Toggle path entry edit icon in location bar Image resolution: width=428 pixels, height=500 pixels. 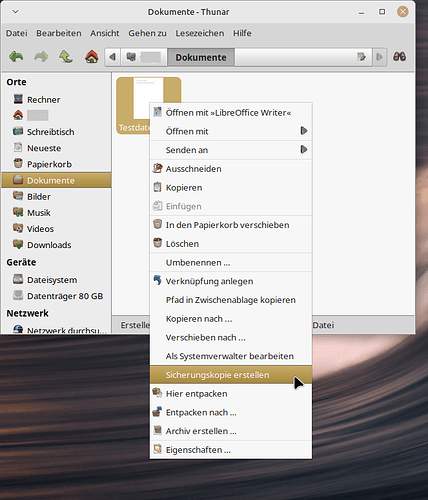361,57
